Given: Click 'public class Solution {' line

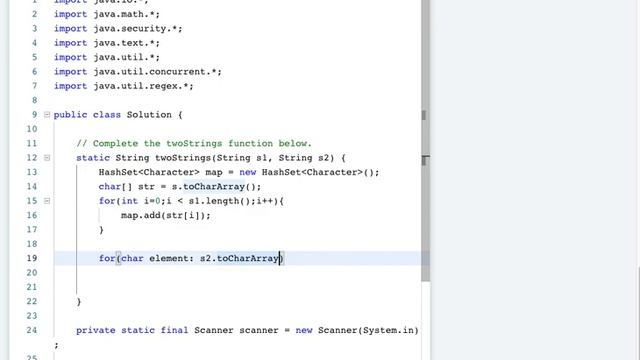Looking at the screenshot, I should pyautogui.click(x=118, y=115).
